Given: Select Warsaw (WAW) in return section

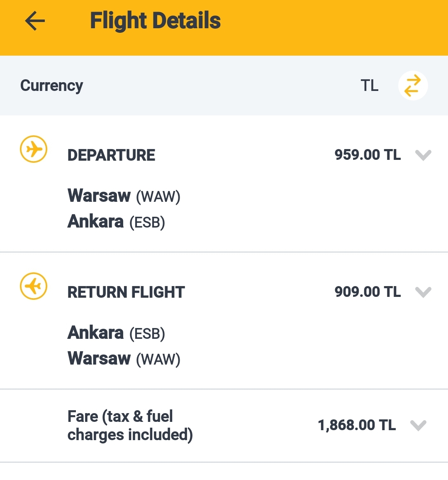Looking at the screenshot, I should (124, 359).
